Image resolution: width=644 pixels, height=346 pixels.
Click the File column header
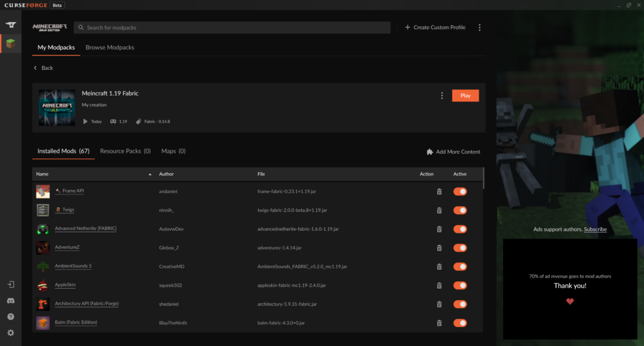tap(261, 174)
